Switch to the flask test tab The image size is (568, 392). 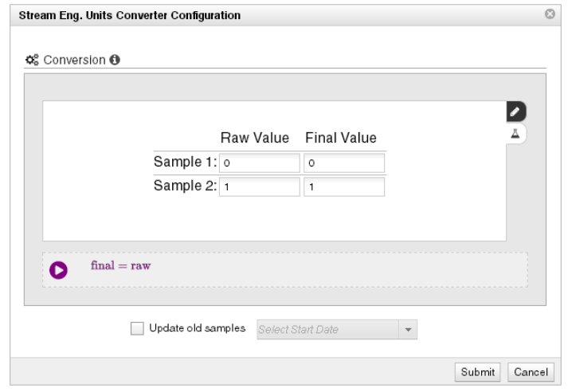click(515, 134)
